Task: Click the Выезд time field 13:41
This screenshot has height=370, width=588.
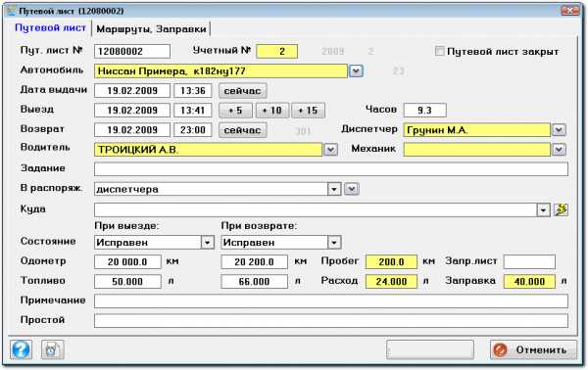Action: tap(193, 110)
